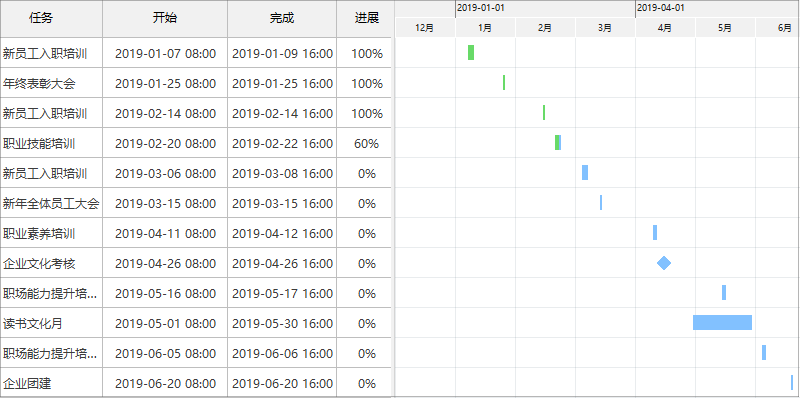This screenshot has width=800, height=398.
Task: Click start date 2019-05-16 08:00
Action: pyautogui.click(x=165, y=293)
